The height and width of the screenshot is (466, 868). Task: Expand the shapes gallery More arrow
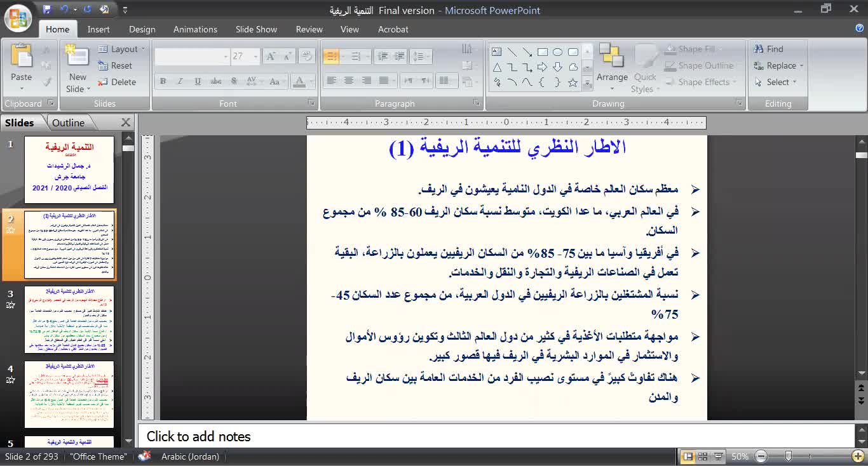pos(587,83)
